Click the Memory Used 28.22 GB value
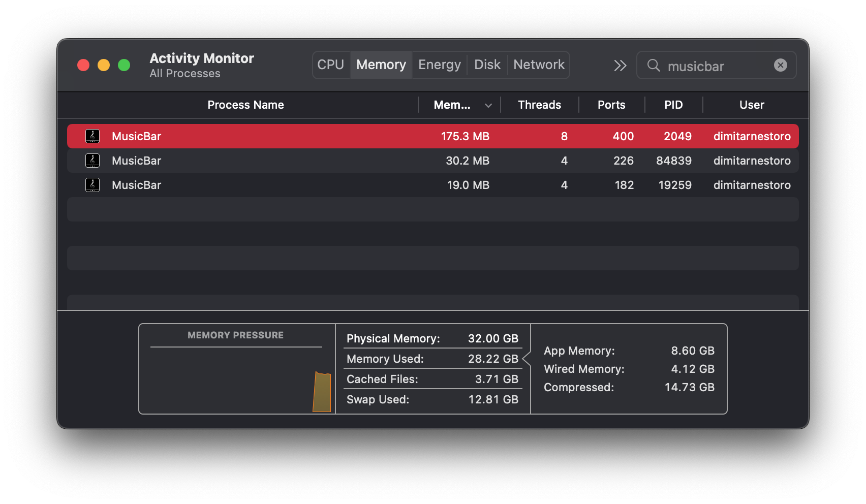Image resolution: width=866 pixels, height=504 pixels. pos(493,359)
